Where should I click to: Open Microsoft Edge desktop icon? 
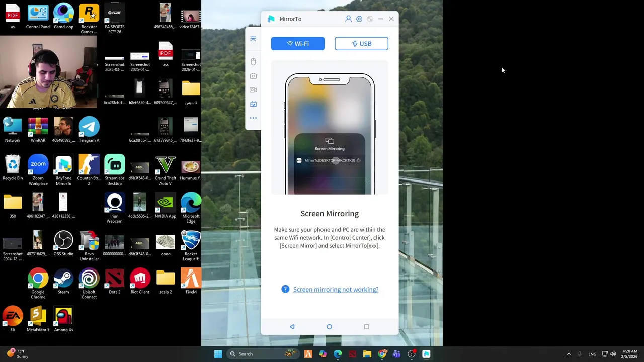coord(191,208)
